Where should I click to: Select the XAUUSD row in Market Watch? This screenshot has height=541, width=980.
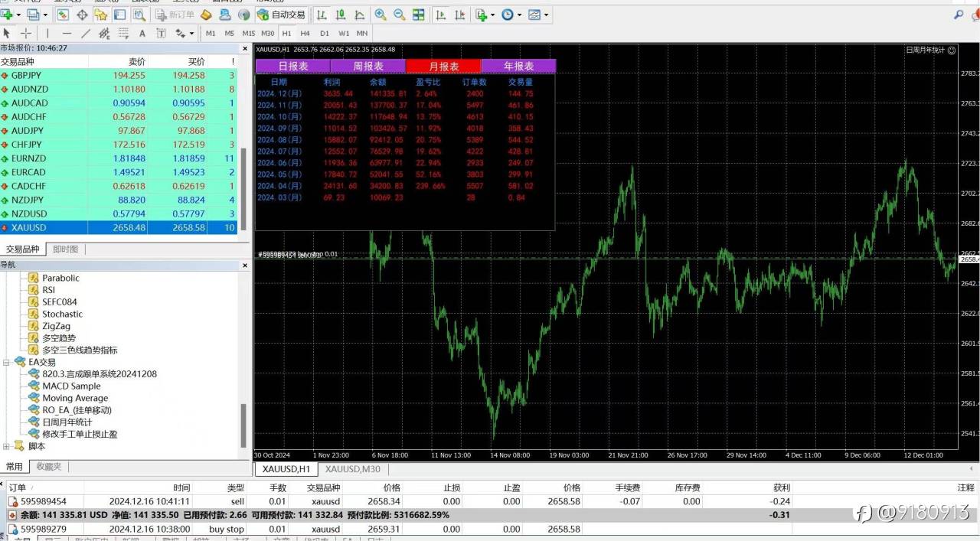(119, 227)
